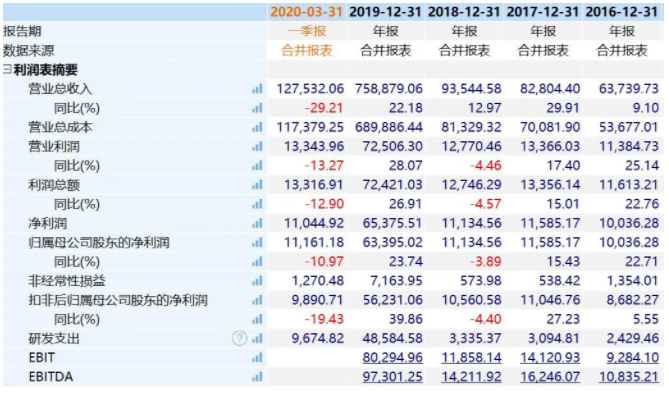Open chart icon for 营业利润 row
The width and height of the screenshot is (669, 397).
[x=257, y=146]
